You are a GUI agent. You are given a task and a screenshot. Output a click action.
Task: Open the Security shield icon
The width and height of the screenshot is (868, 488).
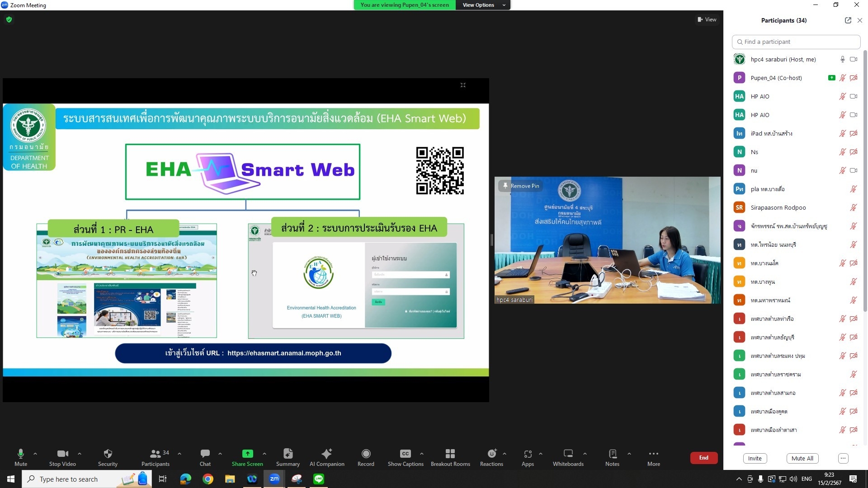(x=108, y=454)
